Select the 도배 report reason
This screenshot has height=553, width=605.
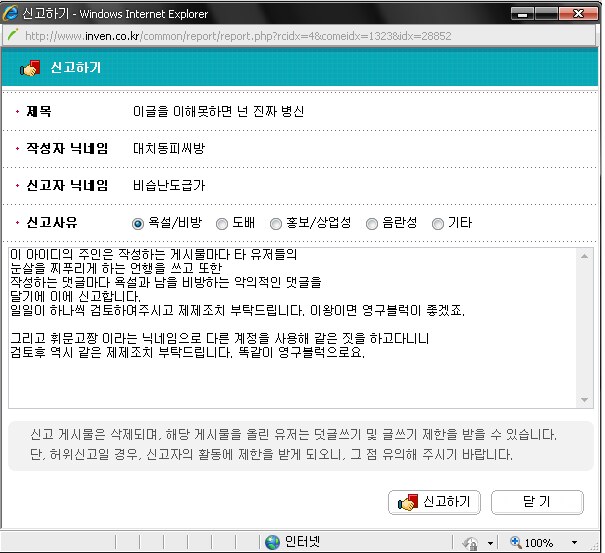coord(223,223)
